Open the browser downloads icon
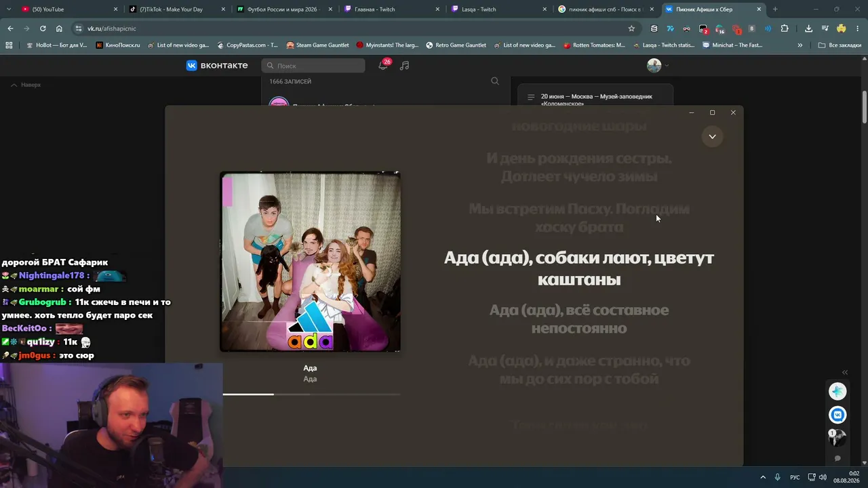Image resolution: width=868 pixels, height=488 pixels. click(808, 28)
